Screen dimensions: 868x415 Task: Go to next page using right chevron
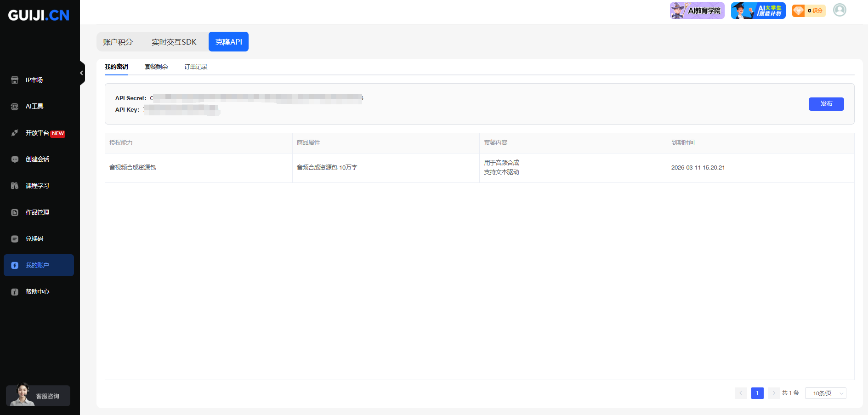pos(773,393)
